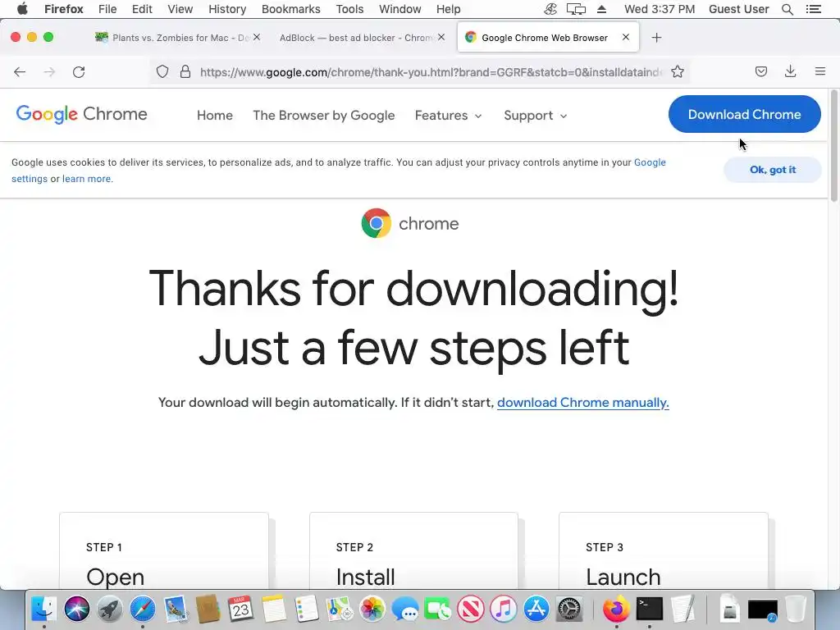Open The Browser by Google link
Image resolution: width=840 pixels, height=630 pixels.
pyautogui.click(x=323, y=115)
